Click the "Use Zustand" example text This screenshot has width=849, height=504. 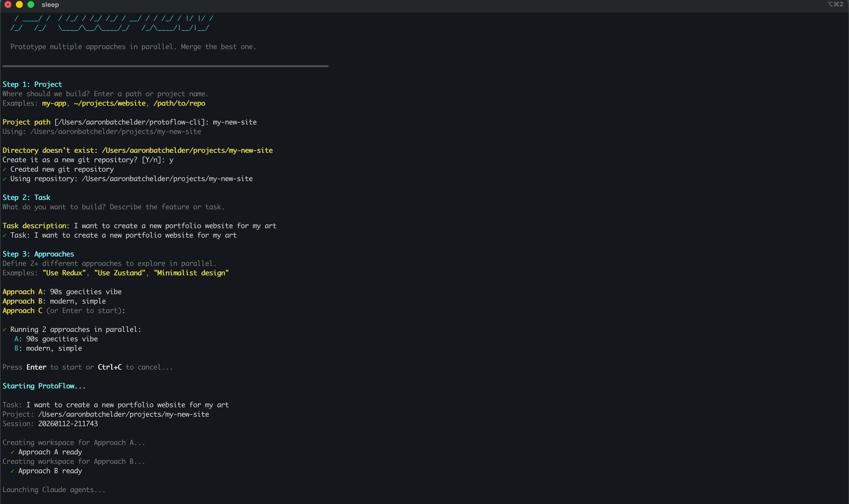pos(120,273)
